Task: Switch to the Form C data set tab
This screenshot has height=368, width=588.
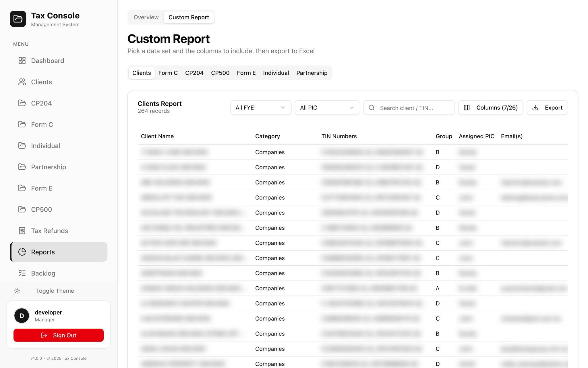Action: 168,73
